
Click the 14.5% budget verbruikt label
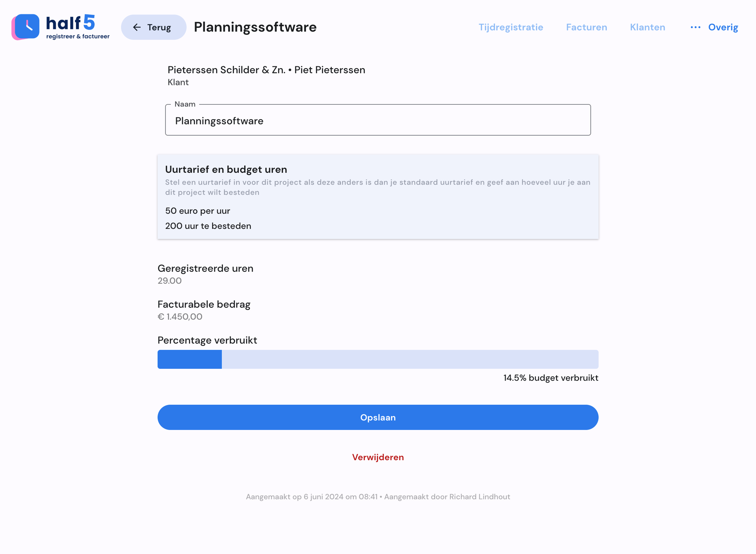click(x=551, y=378)
